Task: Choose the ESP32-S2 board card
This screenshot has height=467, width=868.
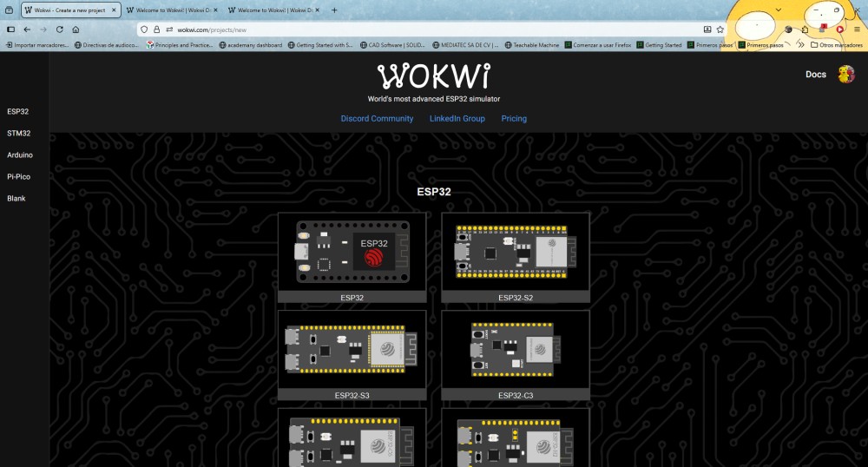Action: (x=516, y=258)
